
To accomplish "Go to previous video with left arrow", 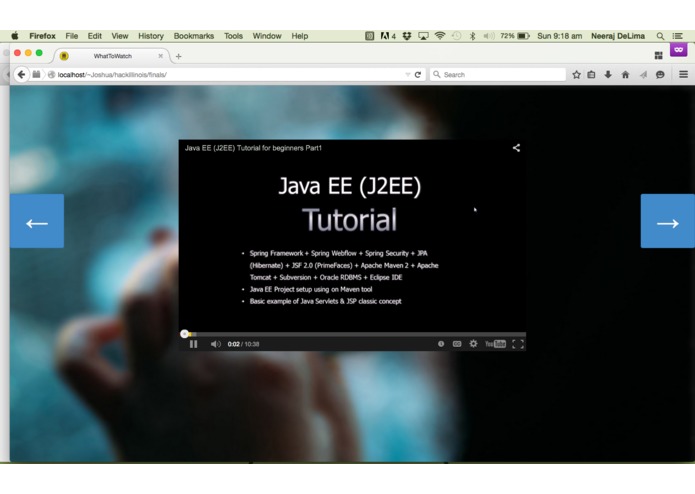I will tap(37, 221).
